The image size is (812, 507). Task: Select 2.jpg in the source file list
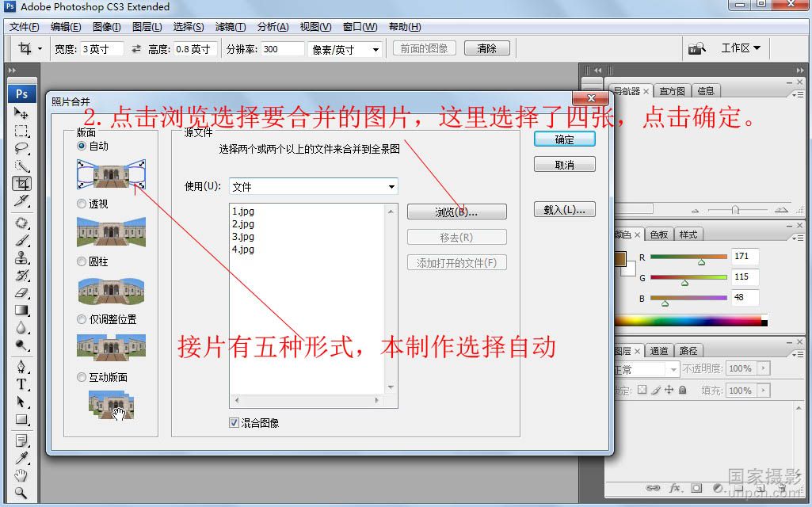(243, 223)
